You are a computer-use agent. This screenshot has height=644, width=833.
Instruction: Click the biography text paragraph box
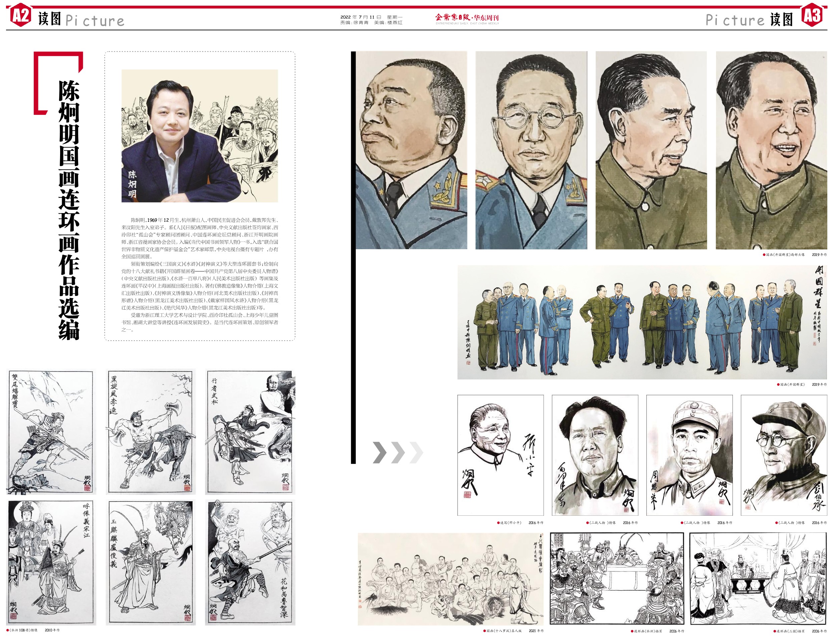click(199, 275)
